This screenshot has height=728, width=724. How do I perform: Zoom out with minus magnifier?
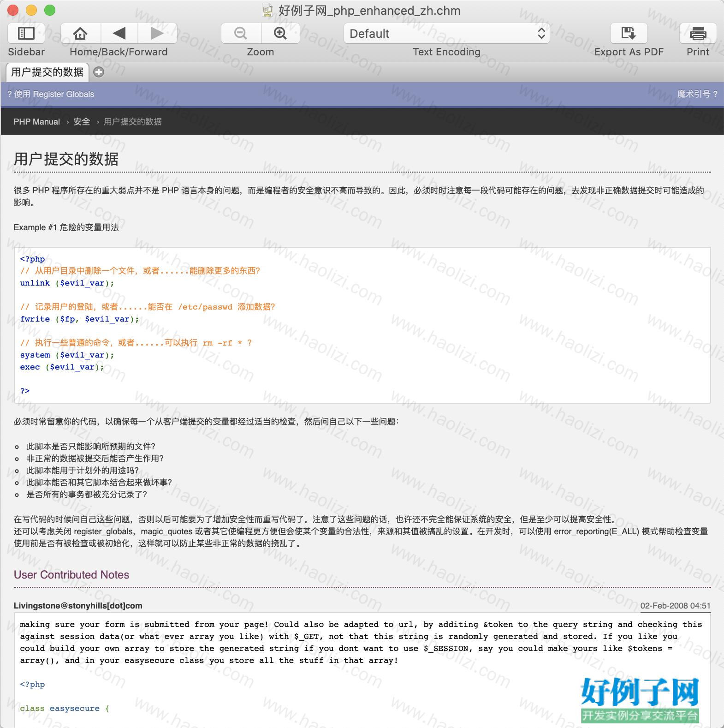(x=241, y=33)
